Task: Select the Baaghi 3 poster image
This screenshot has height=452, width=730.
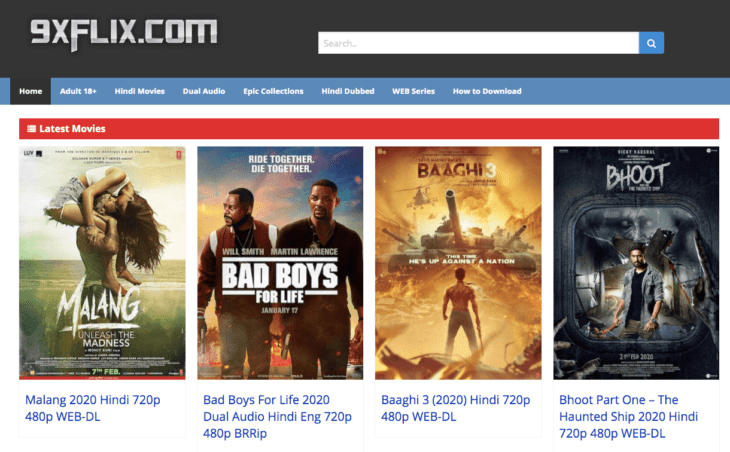Action: tap(458, 263)
